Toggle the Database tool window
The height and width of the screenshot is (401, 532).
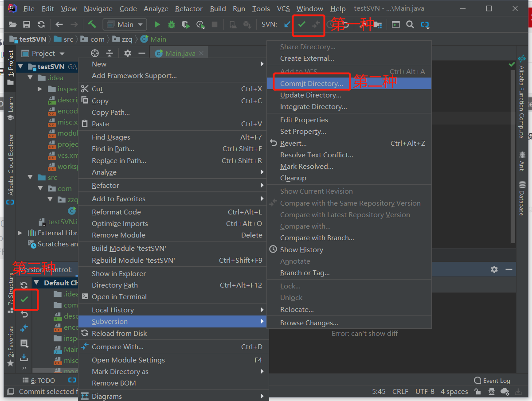pos(522,198)
